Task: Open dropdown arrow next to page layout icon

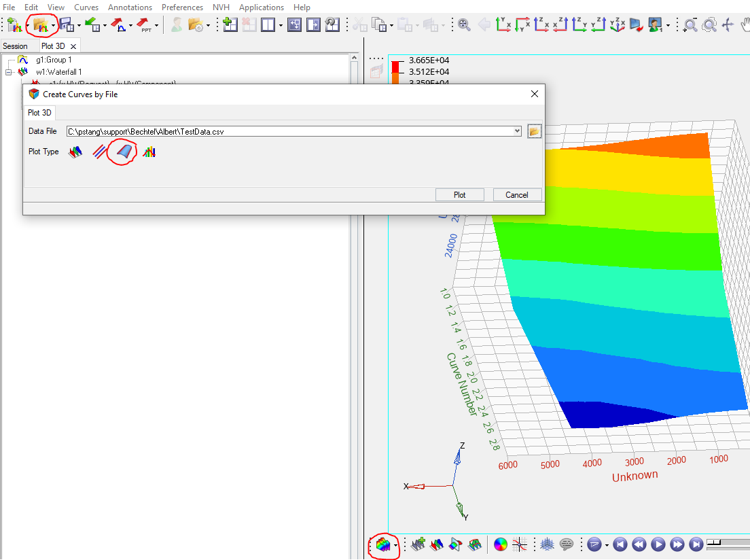Action: tap(281, 25)
